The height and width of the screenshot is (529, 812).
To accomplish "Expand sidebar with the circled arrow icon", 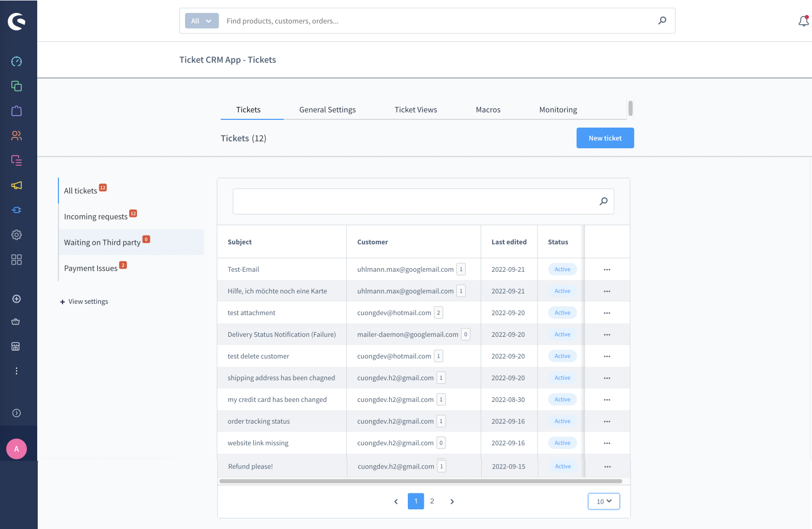I will coord(17,413).
